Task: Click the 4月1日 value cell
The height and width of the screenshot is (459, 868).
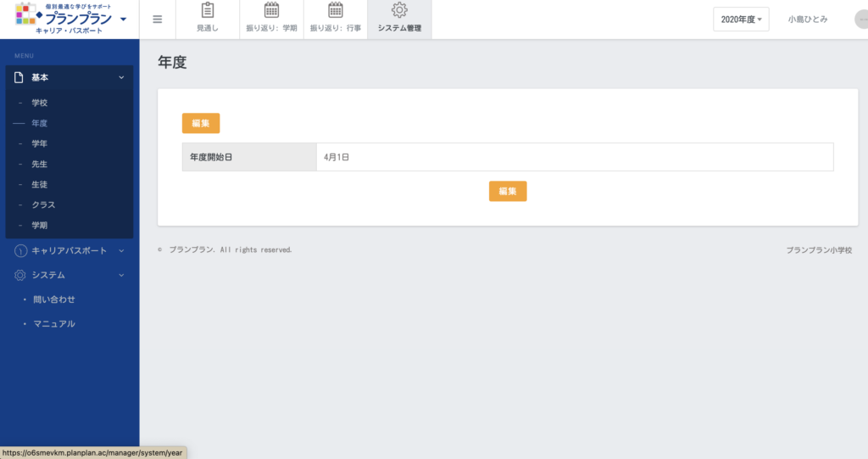Action: [575, 157]
